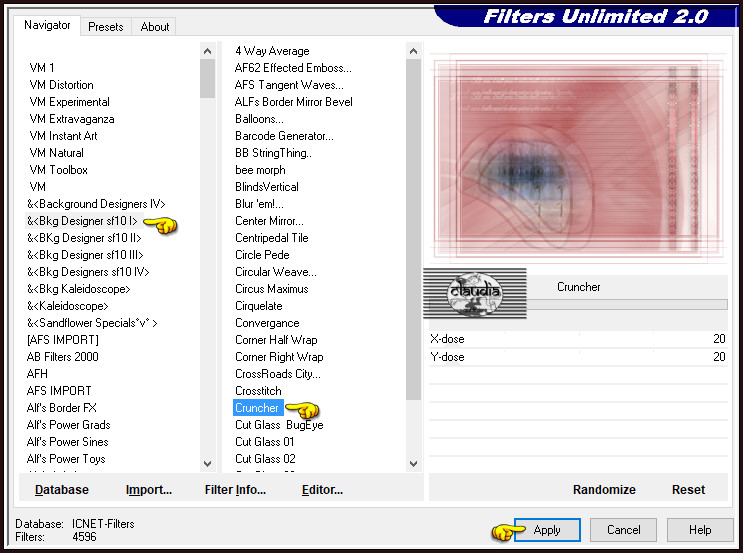Open Help

[700, 530]
